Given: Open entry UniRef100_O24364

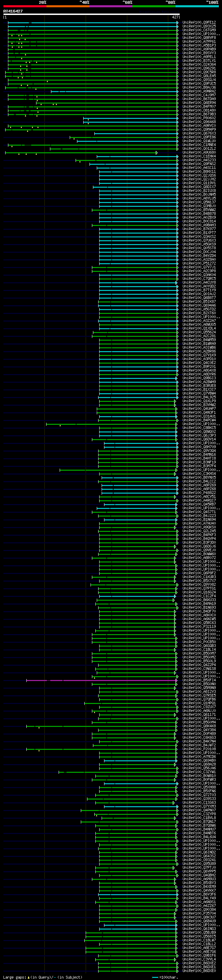Looking at the screenshot, I should tap(199, 65).
